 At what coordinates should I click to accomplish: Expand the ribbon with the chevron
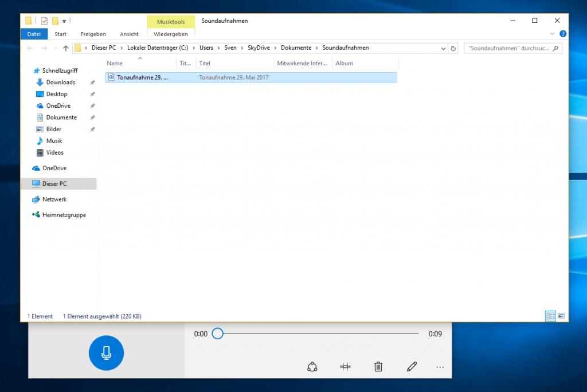click(x=553, y=34)
